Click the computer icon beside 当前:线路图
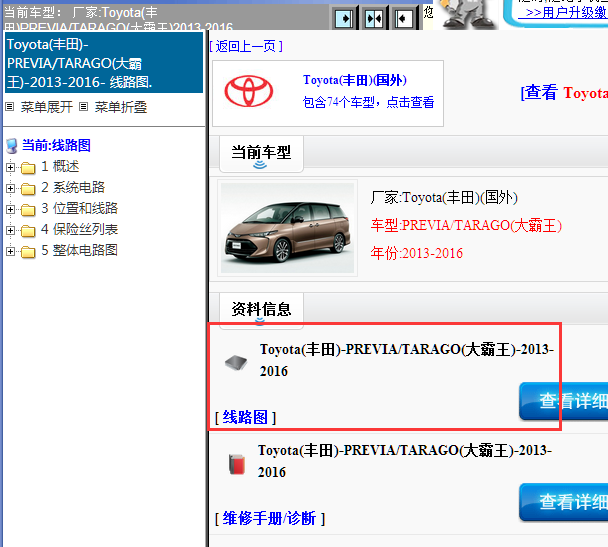Viewport: 608px width, 547px height. [12, 146]
